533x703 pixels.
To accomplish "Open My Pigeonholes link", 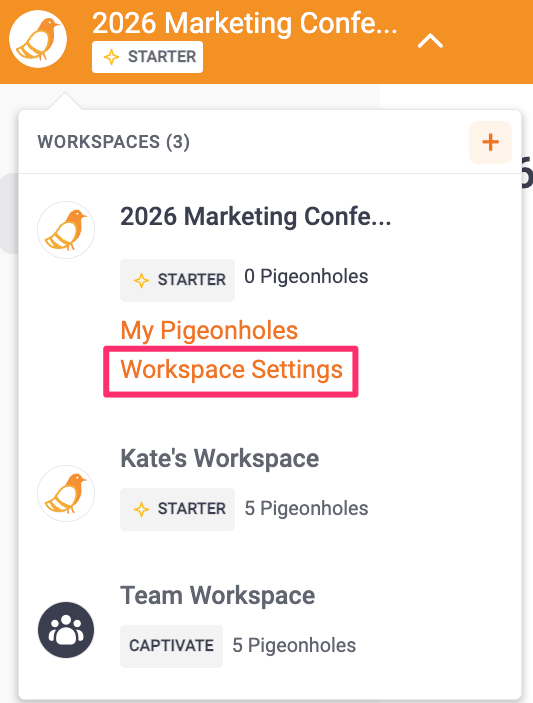I will 209,330.
